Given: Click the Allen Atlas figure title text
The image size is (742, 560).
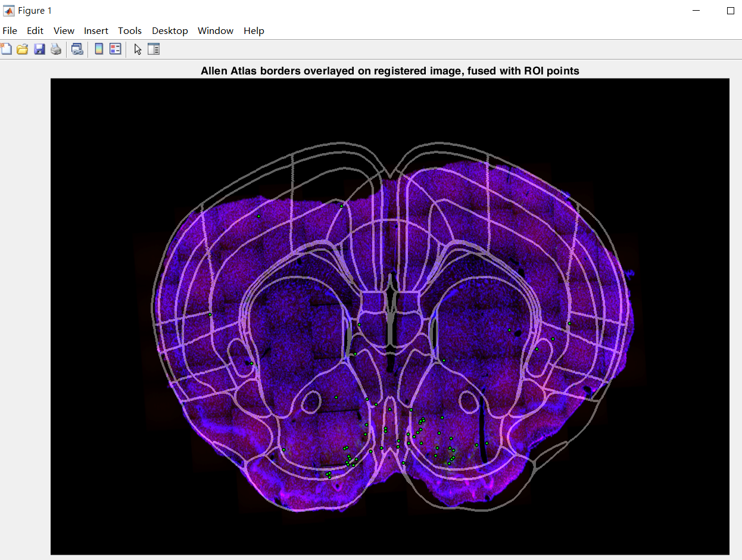Looking at the screenshot, I should tap(390, 70).
